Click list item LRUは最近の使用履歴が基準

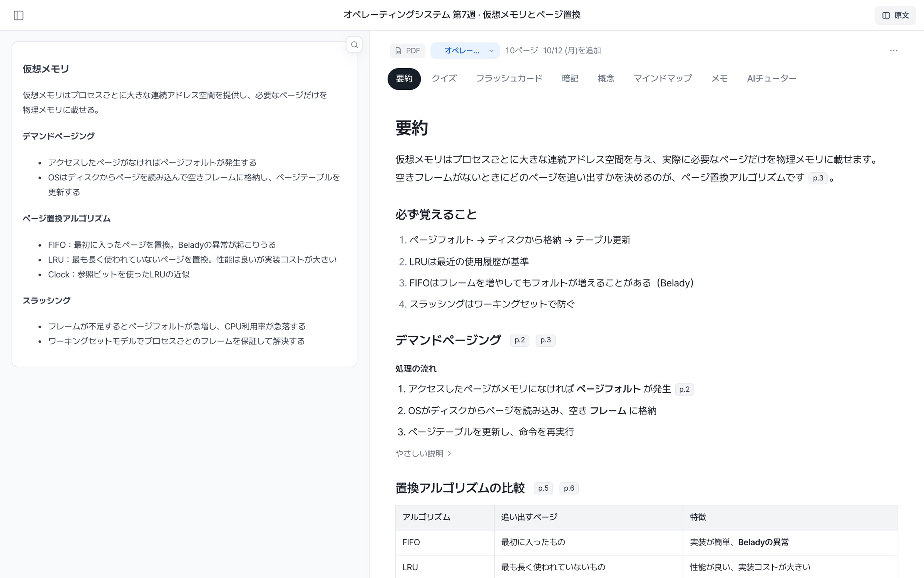point(469,262)
